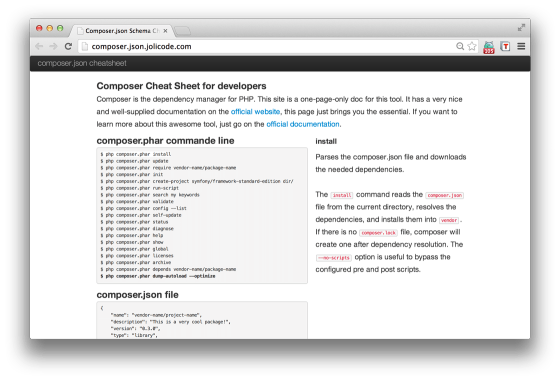The height and width of the screenshot is (380, 560).
Task: Click the 'composer.phar create-project' line
Action: [197, 181]
